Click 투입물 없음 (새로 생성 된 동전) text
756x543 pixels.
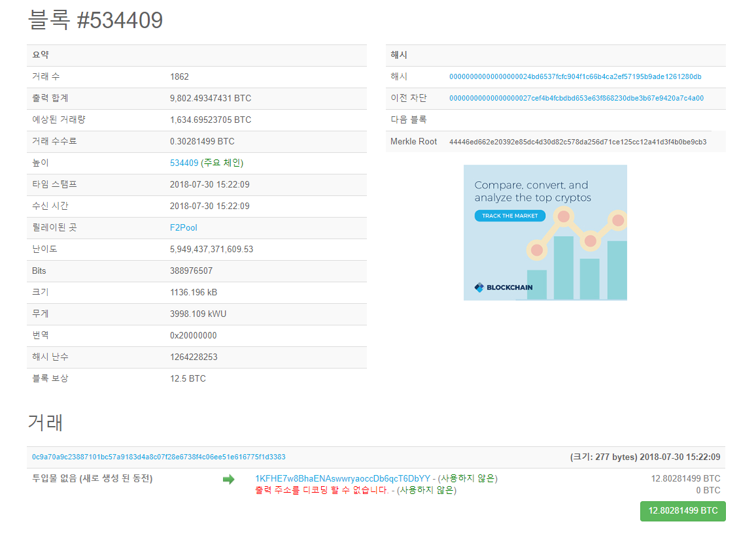[x=92, y=478]
